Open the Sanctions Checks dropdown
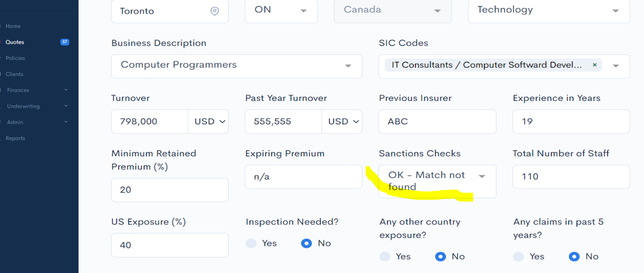 tap(437, 181)
